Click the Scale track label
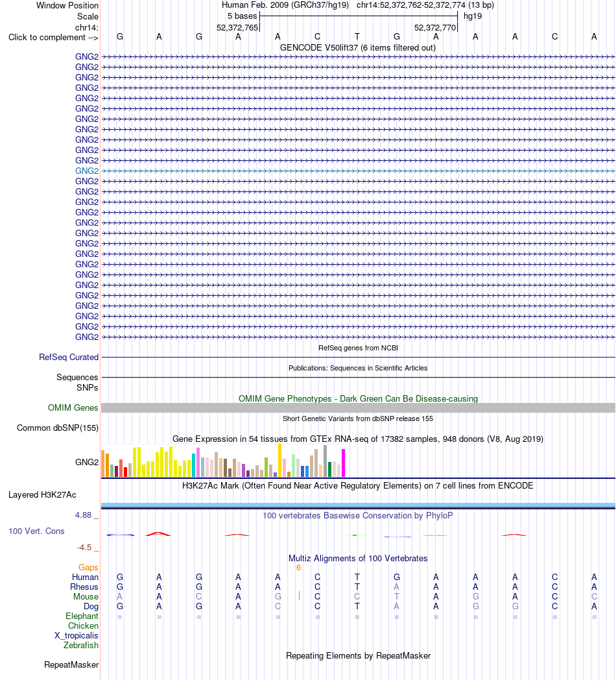 coord(88,16)
